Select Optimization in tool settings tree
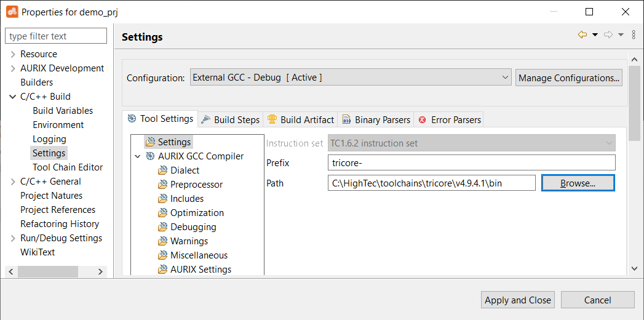Image resolution: width=644 pixels, height=320 pixels. [x=197, y=213]
